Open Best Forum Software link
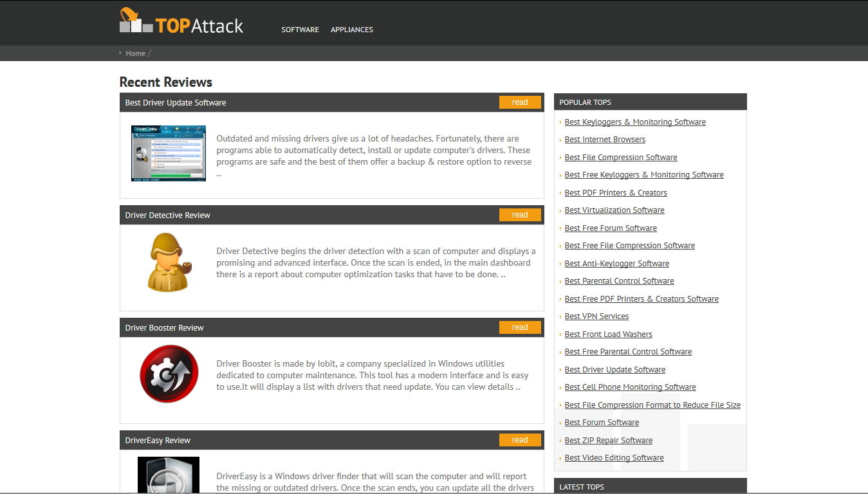 [x=602, y=423]
